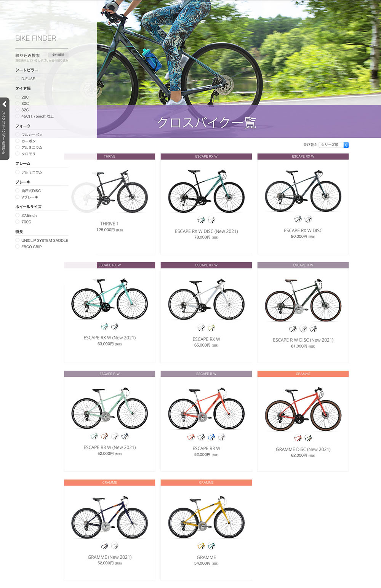Image resolution: width=381 pixels, height=588 pixels.
Task: Open the ESCAPE RX W DISC (New 2021) product link
Action: [206, 231]
